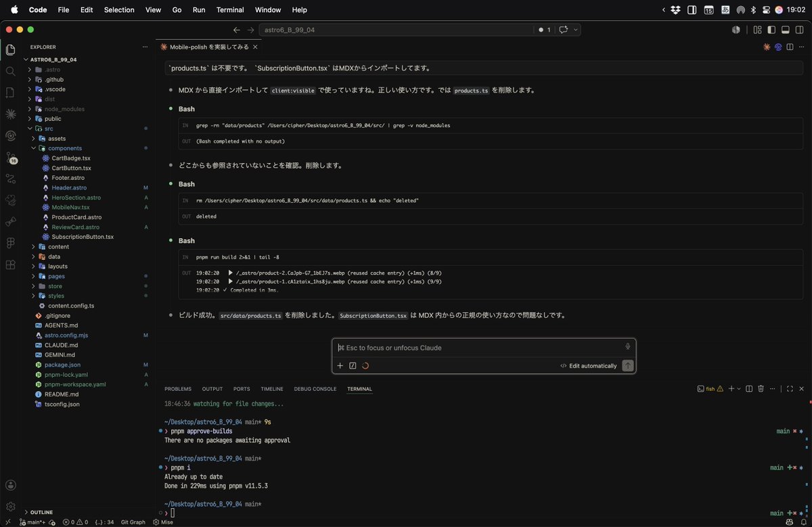Open the Terminal menu in menu bar

(x=230, y=10)
